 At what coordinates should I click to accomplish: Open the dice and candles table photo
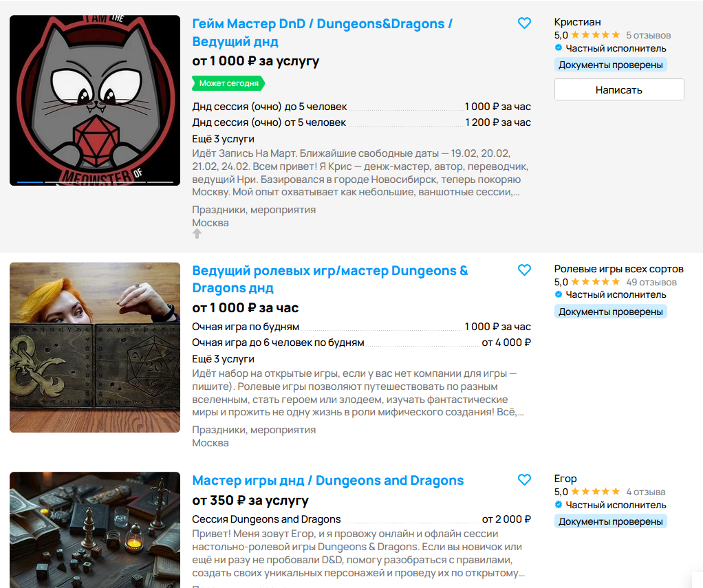[x=95, y=530]
